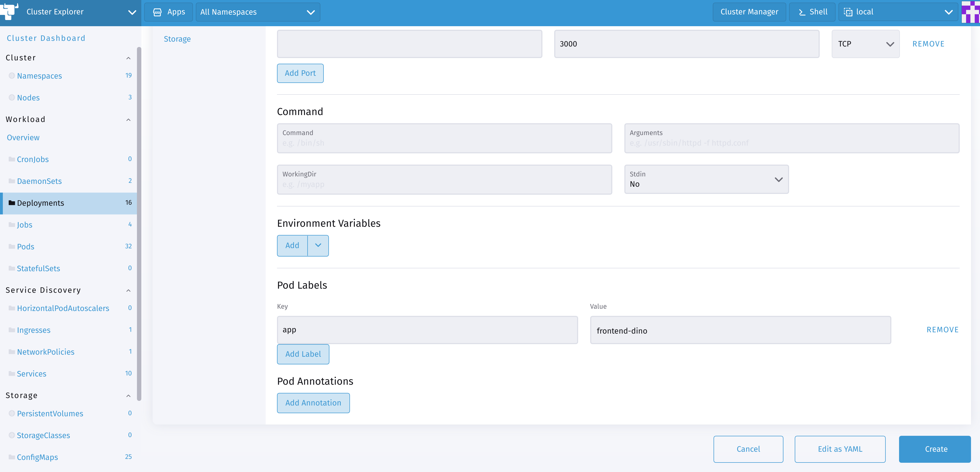This screenshot has height=472, width=980.
Task: Open the All Namespaces dropdown
Action: point(257,12)
